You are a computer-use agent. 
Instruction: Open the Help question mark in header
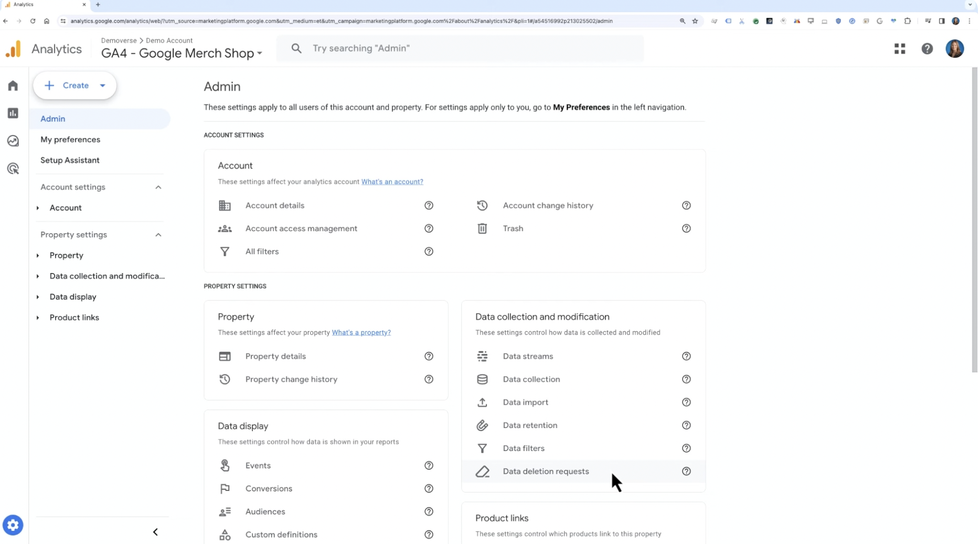pos(927,49)
